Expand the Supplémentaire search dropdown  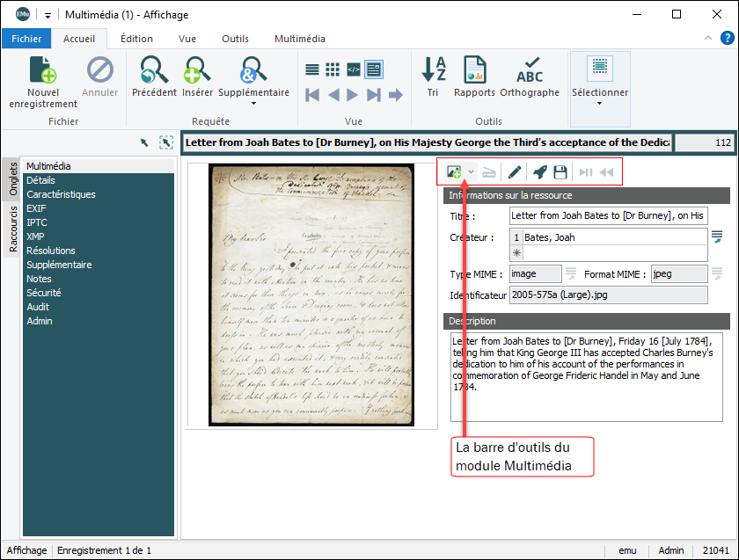[253, 104]
